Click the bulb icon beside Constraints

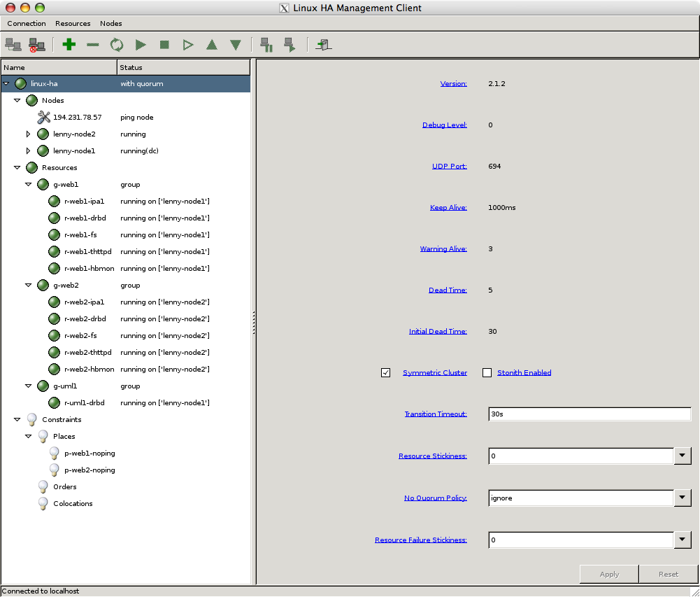point(31,420)
